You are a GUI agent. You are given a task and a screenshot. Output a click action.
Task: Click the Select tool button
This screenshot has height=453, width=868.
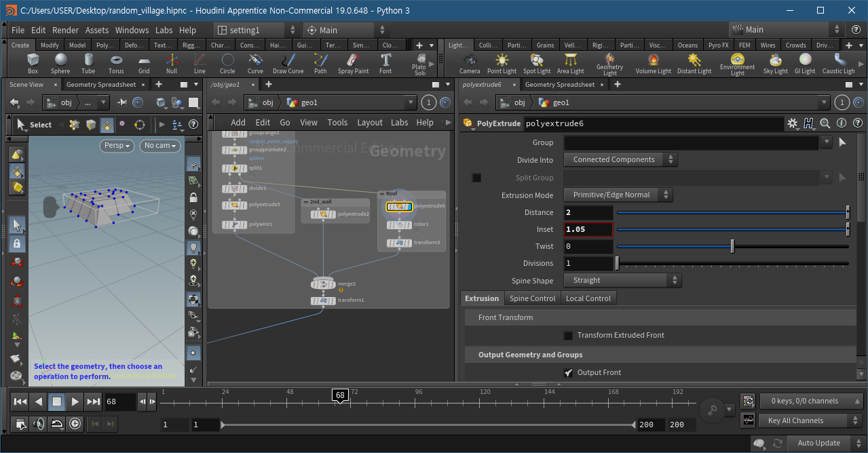34,125
